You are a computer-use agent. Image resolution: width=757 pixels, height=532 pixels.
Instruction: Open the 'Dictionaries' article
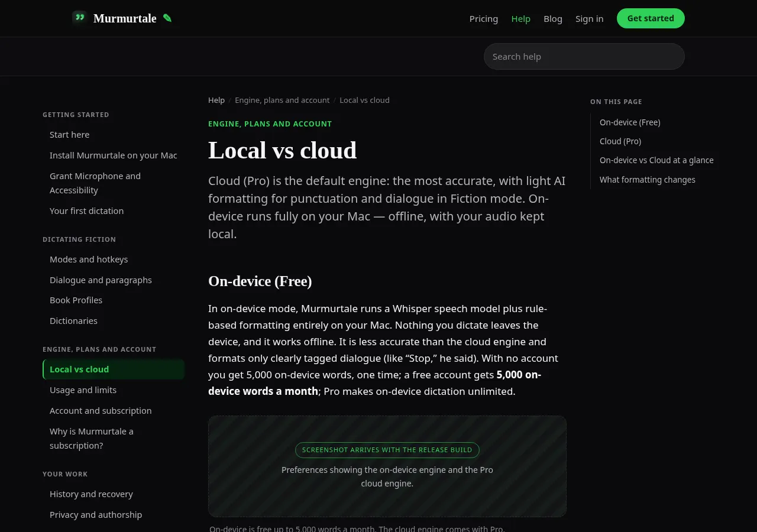coord(114,321)
